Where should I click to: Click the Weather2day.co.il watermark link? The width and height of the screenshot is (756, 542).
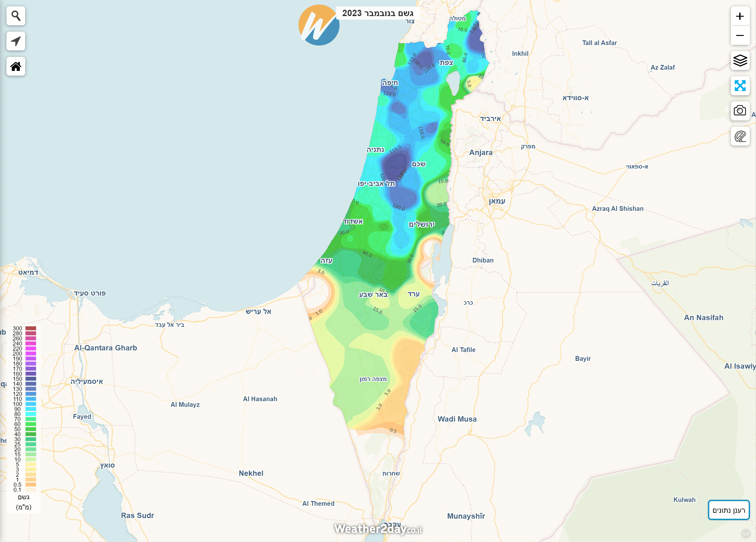point(378,529)
